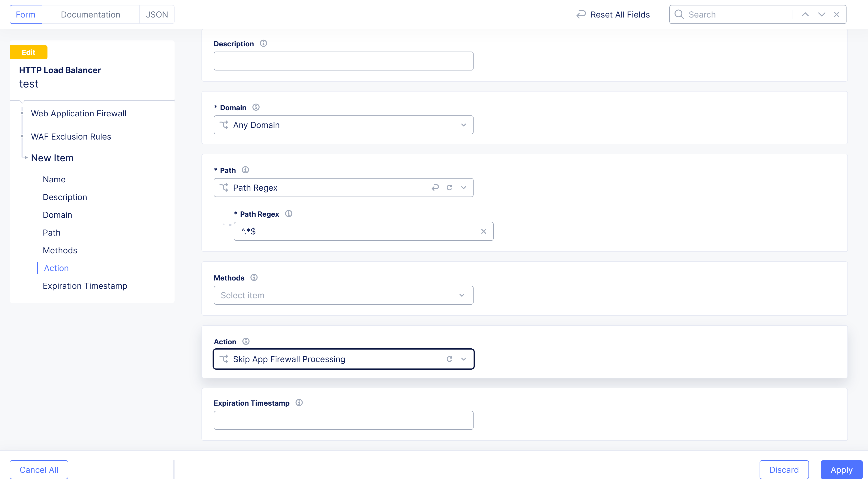Image resolution: width=868 pixels, height=482 pixels.
Task: Switch to the JSON tab
Action: point(157,14)
